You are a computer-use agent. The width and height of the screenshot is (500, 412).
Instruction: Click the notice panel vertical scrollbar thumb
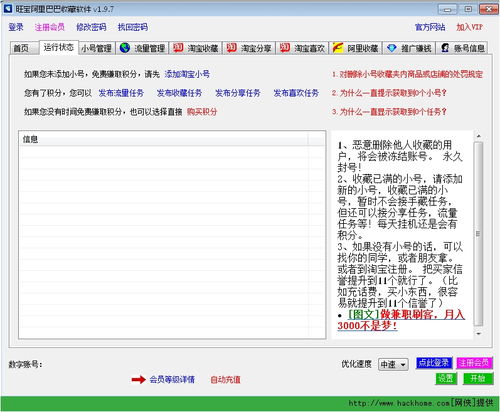point(479,234)
